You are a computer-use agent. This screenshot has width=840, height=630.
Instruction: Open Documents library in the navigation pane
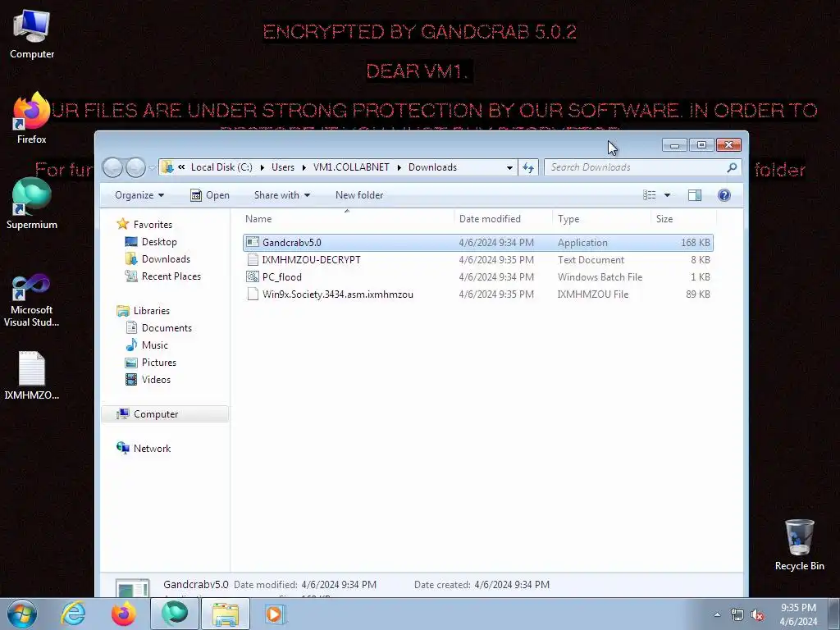click(x=167, y=328)
